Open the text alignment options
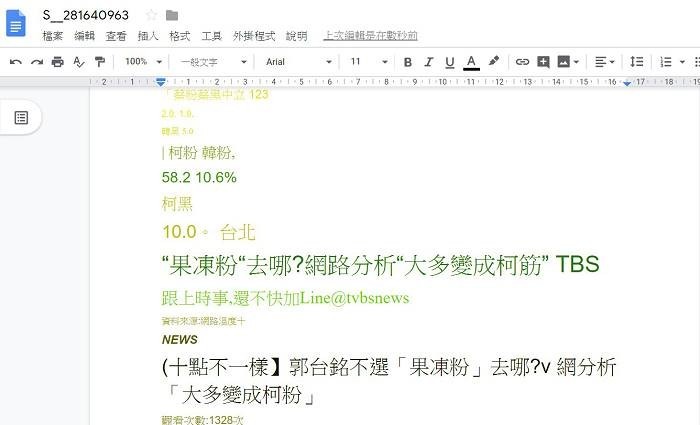Screen dimensions: 700x425 coord(604,62)
